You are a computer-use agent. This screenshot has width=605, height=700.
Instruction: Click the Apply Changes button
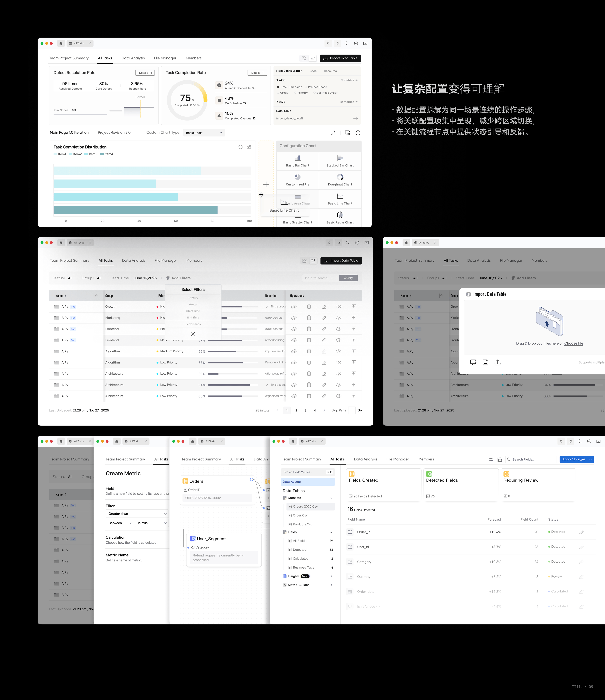coord(574,459)
